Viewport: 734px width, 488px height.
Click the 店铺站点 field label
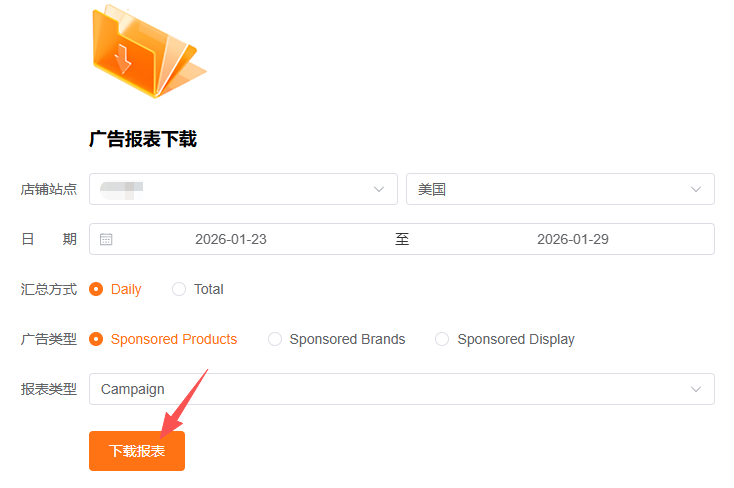pyautogui.click(x=49, y=189)
